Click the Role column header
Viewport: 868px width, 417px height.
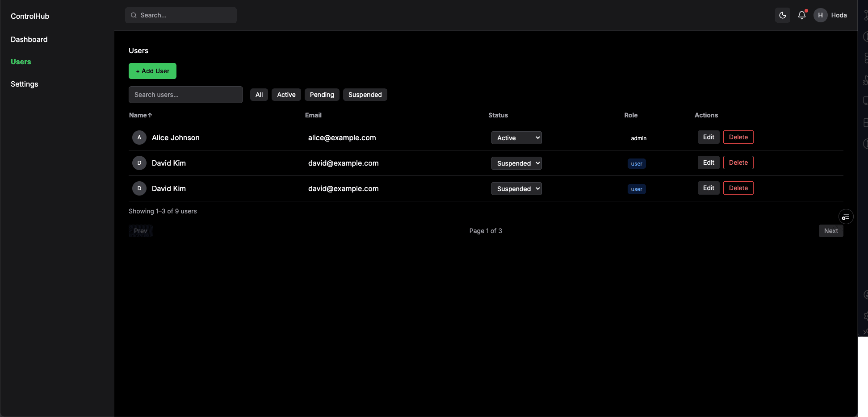click(631, 115)
